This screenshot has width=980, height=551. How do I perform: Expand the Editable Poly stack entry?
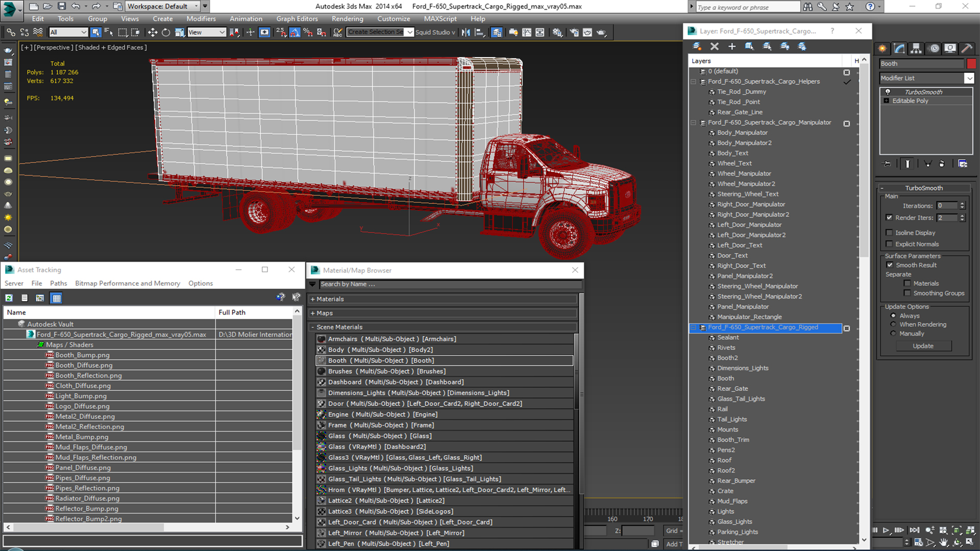(887, 101)
